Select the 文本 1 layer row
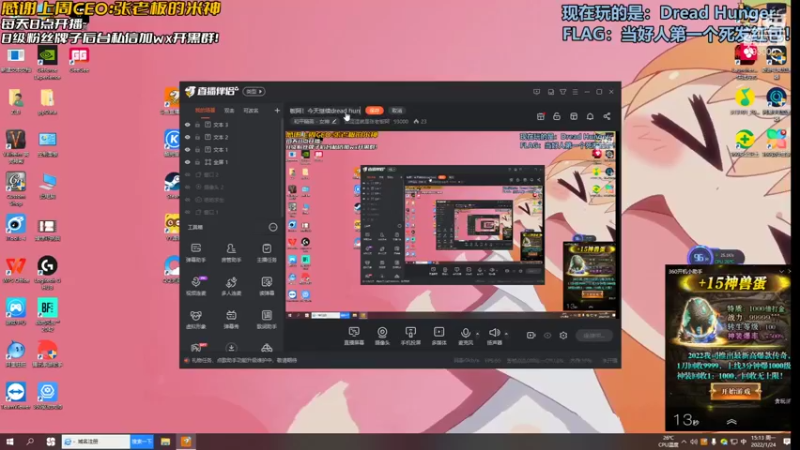This screenshot has height=450, width=800. (x=231, y=149)
